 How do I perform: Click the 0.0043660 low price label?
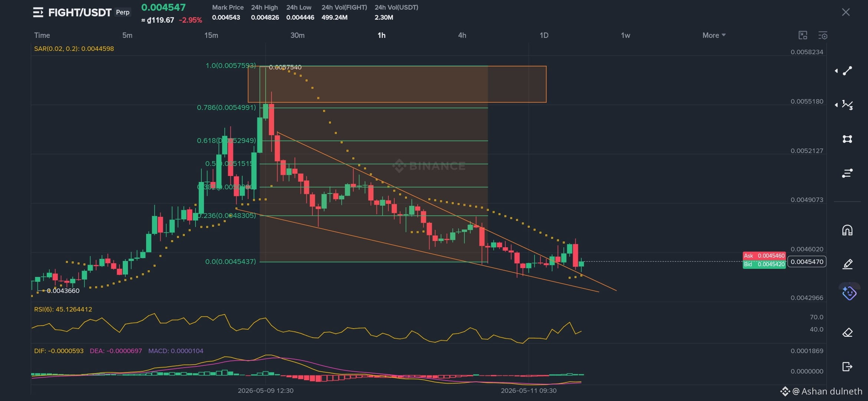[63, 291]
